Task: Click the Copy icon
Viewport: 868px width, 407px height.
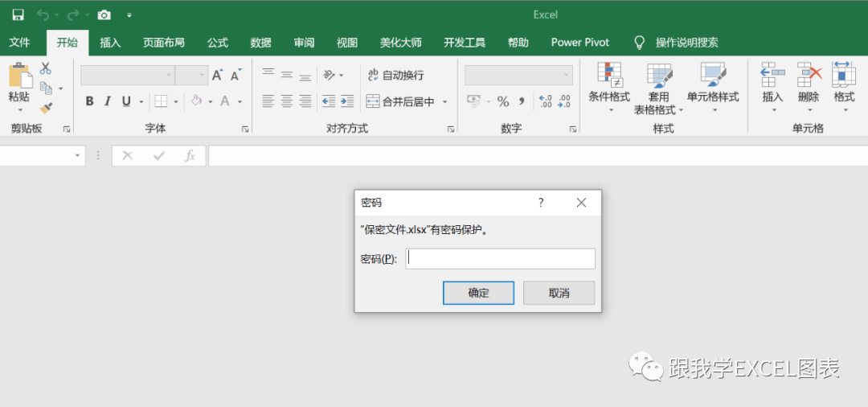Action: [x=46, y=88]
